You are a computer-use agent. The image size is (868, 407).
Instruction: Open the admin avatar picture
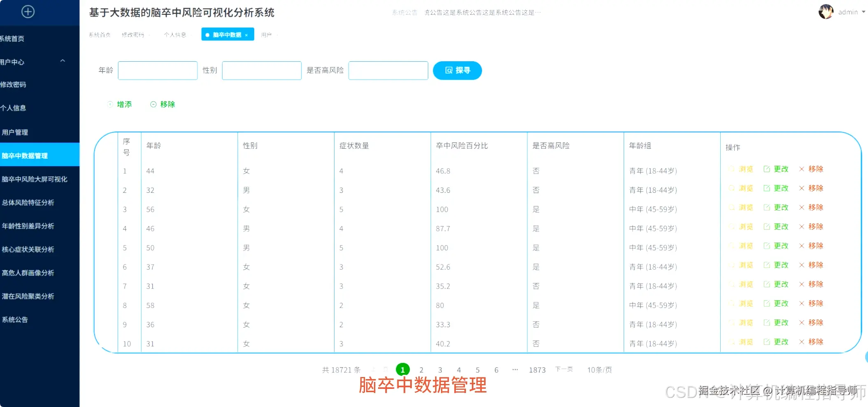[x=826, y=12]
